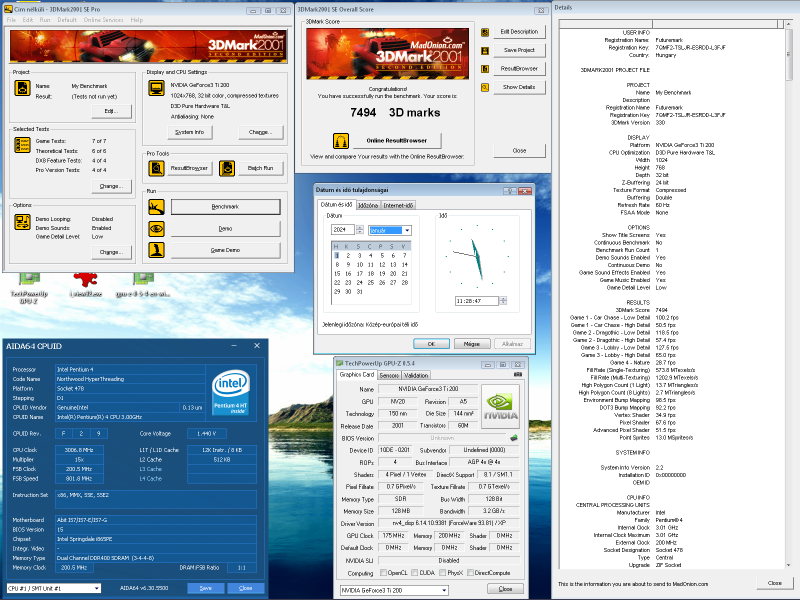Enable the CUDA checkbox in GPU-Z
Viewport: 800px width, 600px height.
(x=415, y=572)
